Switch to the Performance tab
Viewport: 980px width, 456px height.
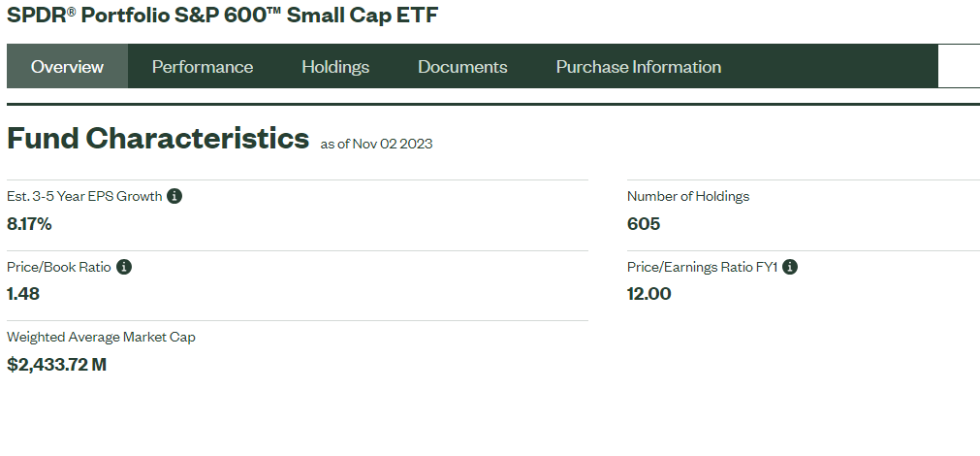tap(203, 66)
